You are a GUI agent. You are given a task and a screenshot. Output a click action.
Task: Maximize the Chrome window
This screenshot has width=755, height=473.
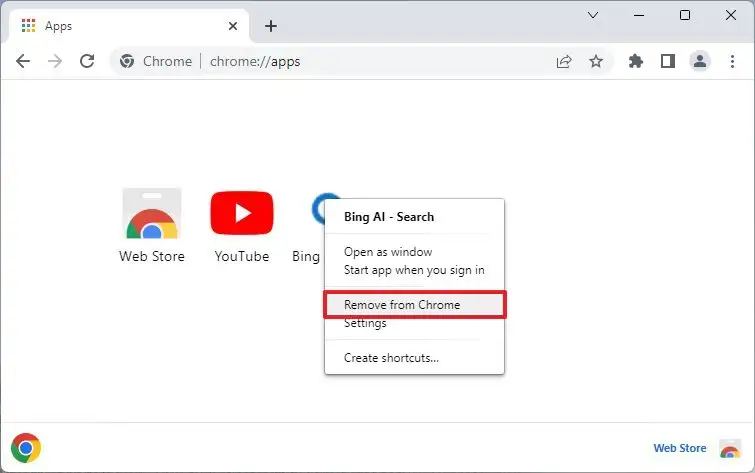tap(684, 15)
